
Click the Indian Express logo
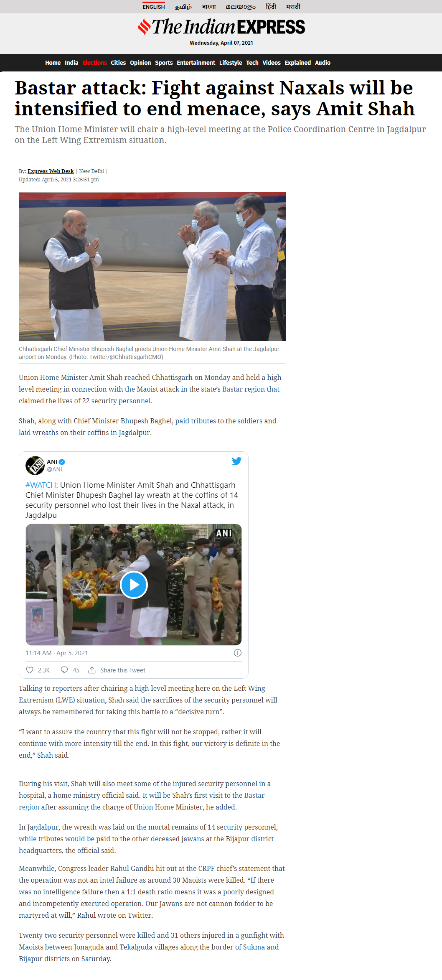[x=221, y=27]
